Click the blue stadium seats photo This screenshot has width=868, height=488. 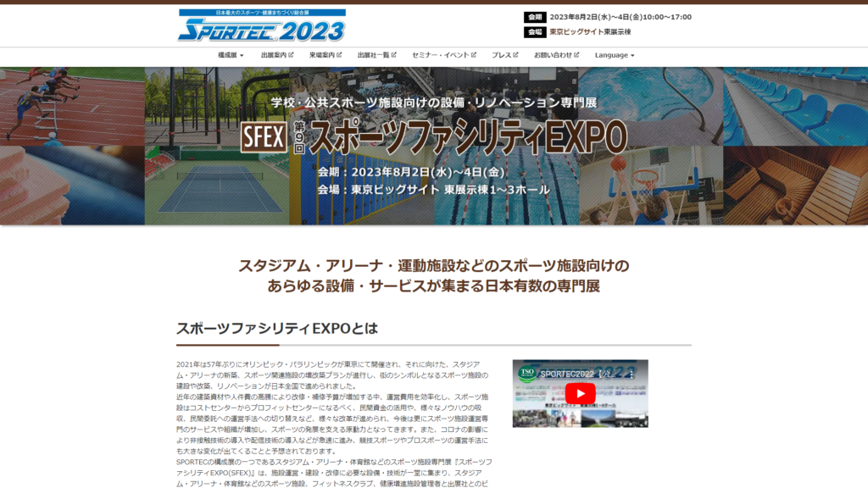coord(795,106)
